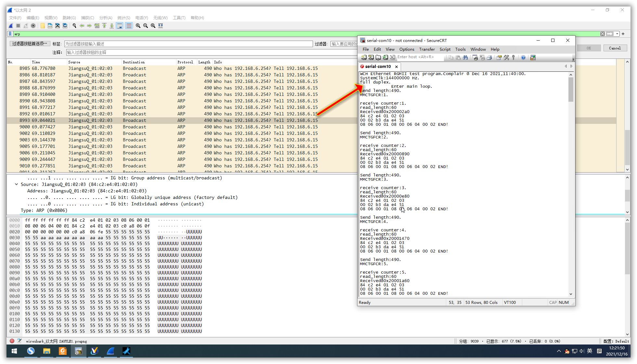The height and width of the screenshot is (364, 637).
Task: Click the 标签 label input field
Action: [x=188, y=44]
